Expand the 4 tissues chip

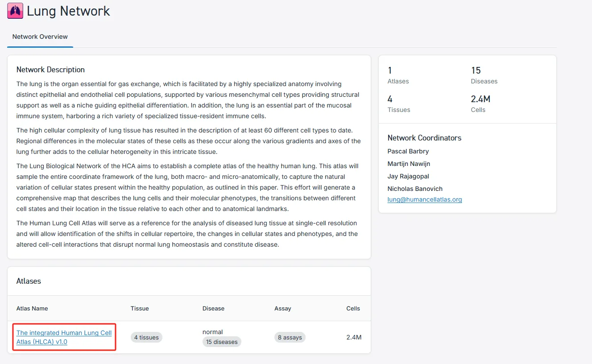146,337
